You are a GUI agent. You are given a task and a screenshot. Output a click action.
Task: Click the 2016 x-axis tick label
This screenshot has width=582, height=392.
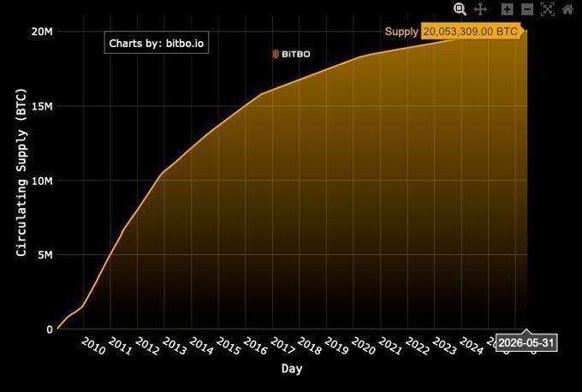click(255, 346)
